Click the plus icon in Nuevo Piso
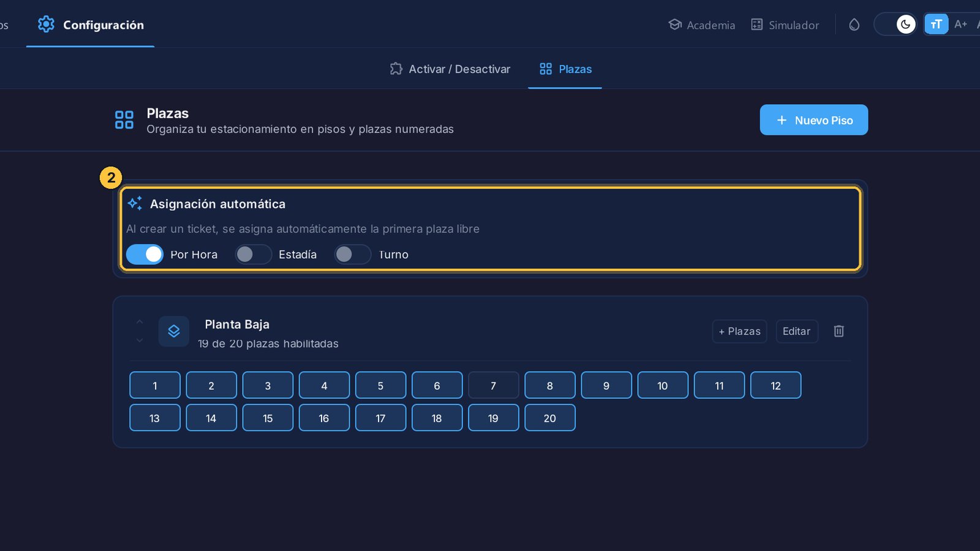 [782, 120]
